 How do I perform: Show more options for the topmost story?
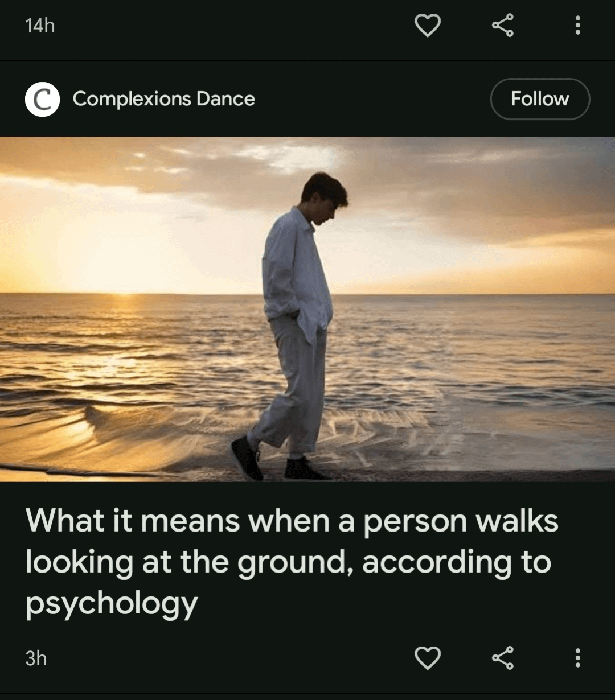[578, 26]
